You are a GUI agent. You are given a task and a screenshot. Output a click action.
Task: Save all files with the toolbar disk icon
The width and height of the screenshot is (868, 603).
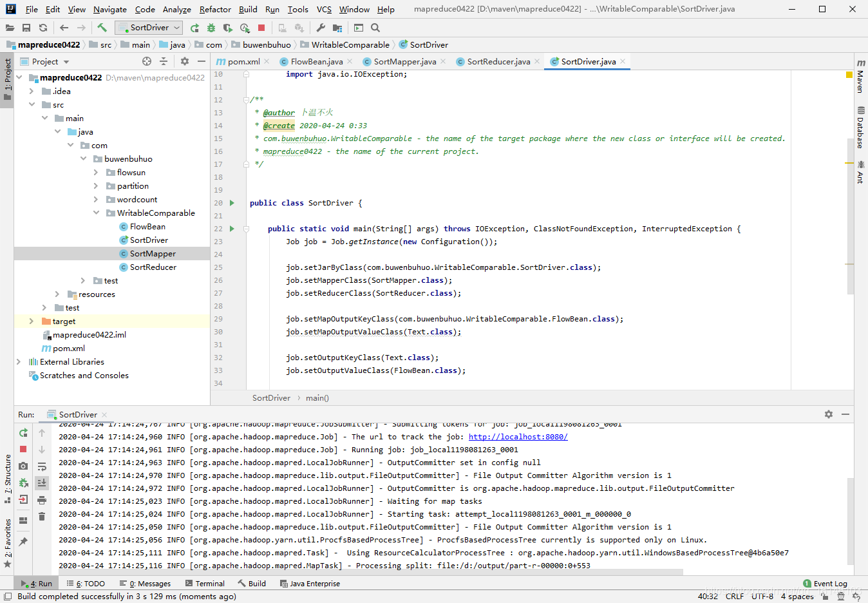click(26, 28)
